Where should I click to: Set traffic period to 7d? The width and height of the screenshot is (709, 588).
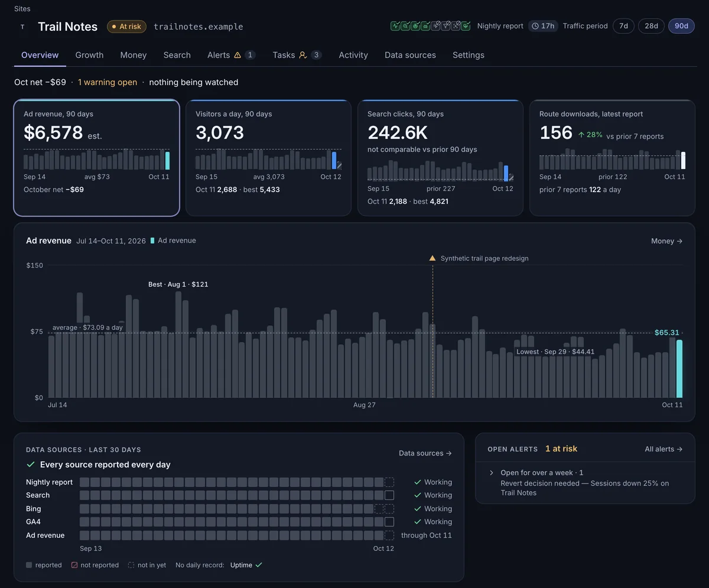623,26
